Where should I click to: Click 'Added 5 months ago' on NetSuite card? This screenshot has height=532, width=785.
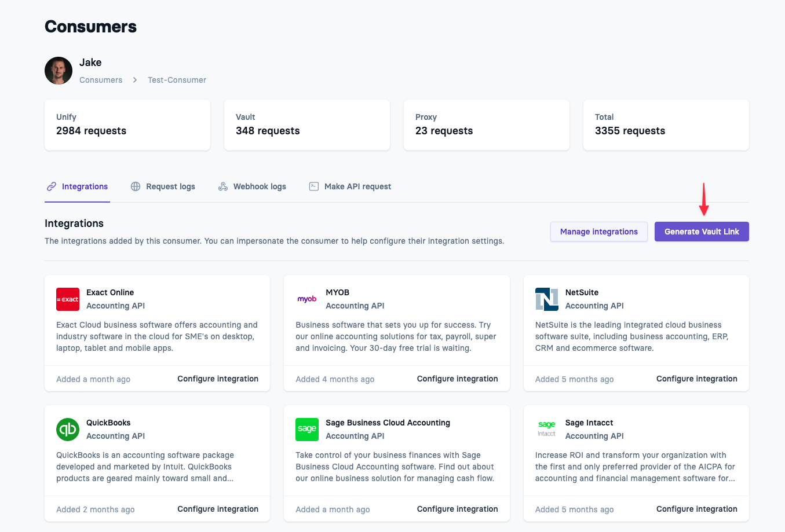[x=574, y=379]
